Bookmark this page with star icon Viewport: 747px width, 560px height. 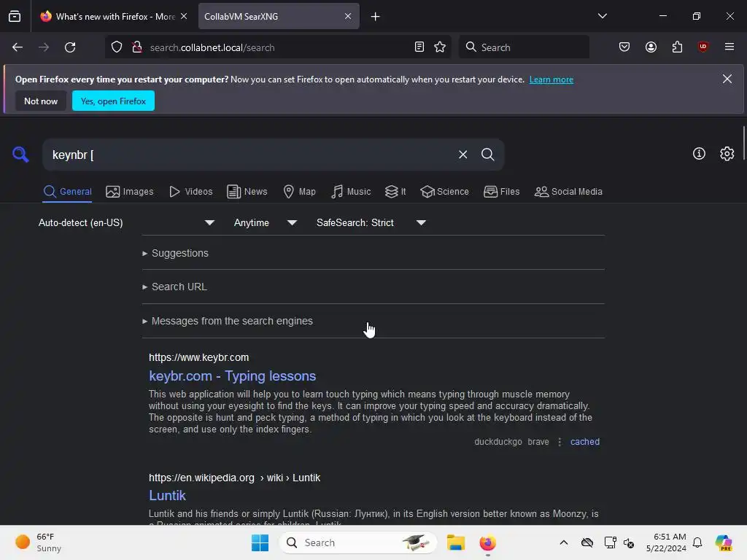[440, 47]
